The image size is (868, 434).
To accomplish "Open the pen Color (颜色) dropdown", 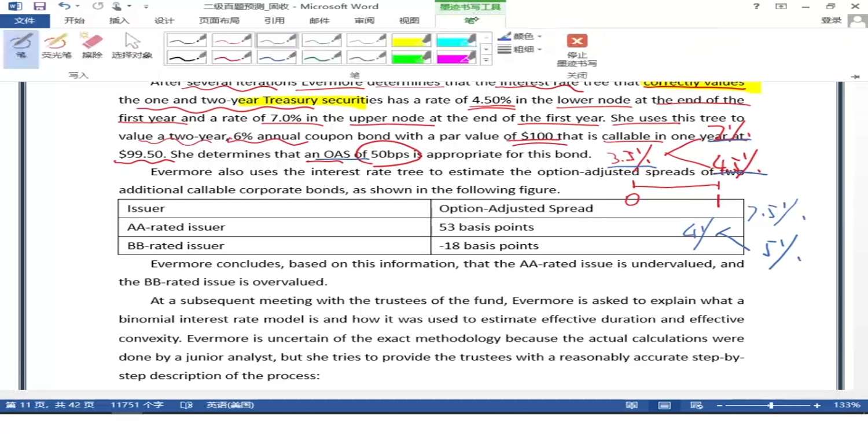I will (521, 36).
